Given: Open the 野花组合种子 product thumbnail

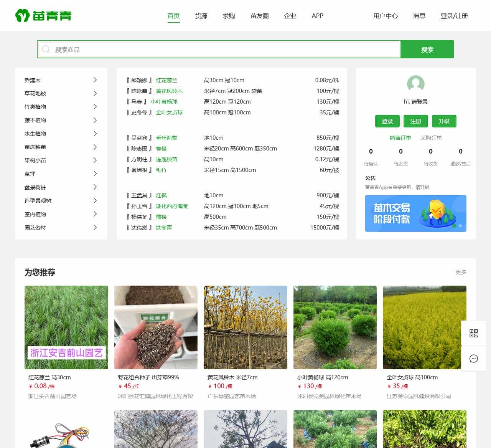Looking at the screenshot, I should coord(156,327).
